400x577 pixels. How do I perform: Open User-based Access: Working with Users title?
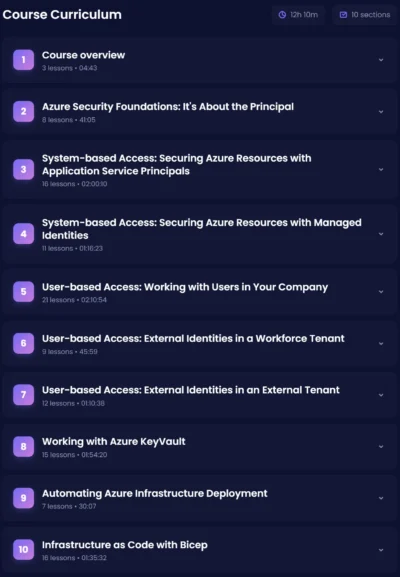[x=185, y=287]
